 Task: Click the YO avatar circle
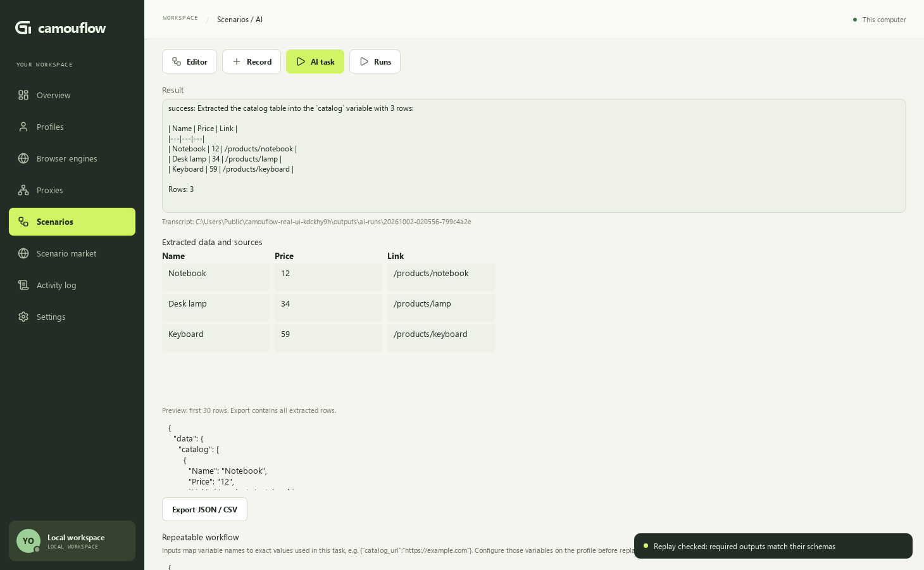(28, 541)
